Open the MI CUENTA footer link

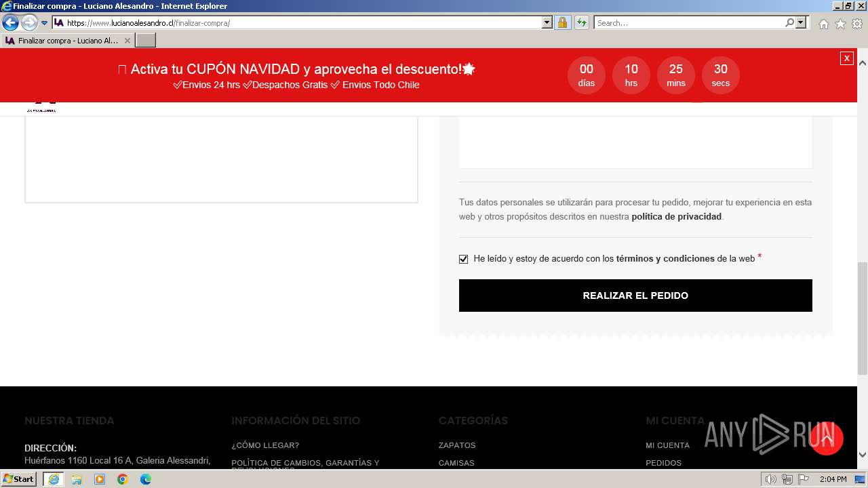[x=667, y=445]
